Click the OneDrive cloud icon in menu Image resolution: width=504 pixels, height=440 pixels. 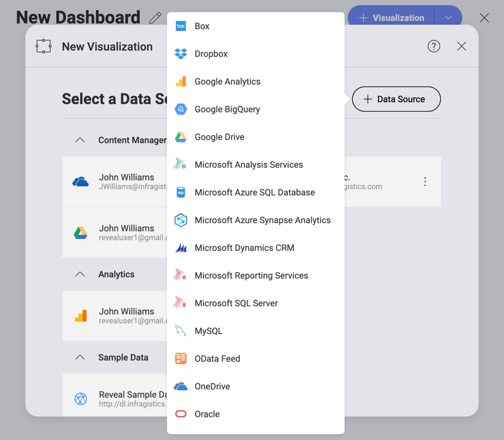pyautogui.click(x=181, y=386)
